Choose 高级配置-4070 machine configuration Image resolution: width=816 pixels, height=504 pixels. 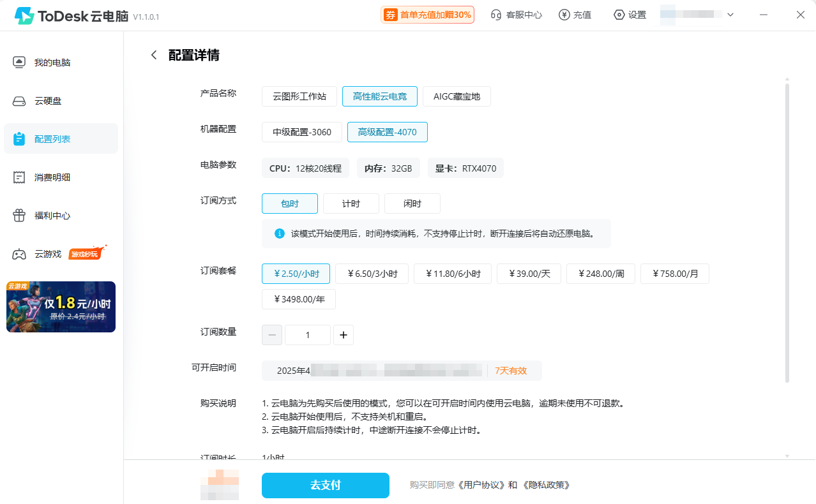[x=388, y=132]
